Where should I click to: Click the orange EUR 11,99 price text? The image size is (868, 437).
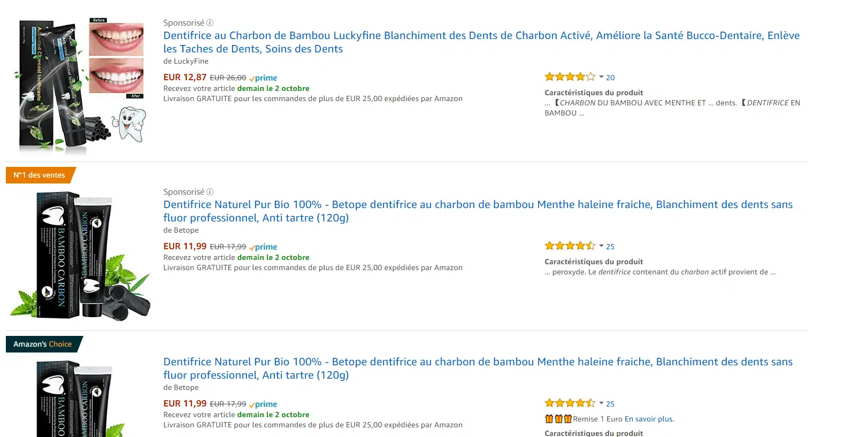pyautogui.click(x=184, y=246)
